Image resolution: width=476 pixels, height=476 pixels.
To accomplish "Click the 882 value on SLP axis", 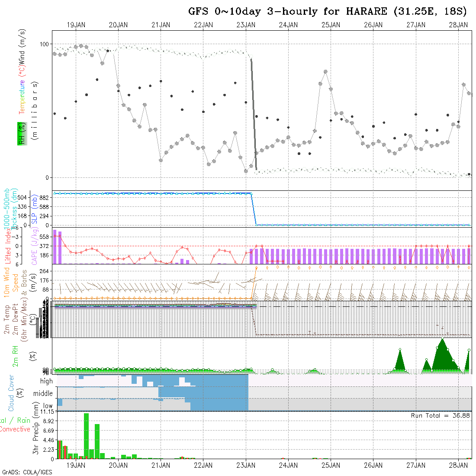I will click(x=45, y=197).
